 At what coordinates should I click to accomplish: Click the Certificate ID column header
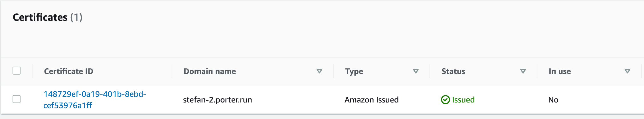(x=68, y=71)
